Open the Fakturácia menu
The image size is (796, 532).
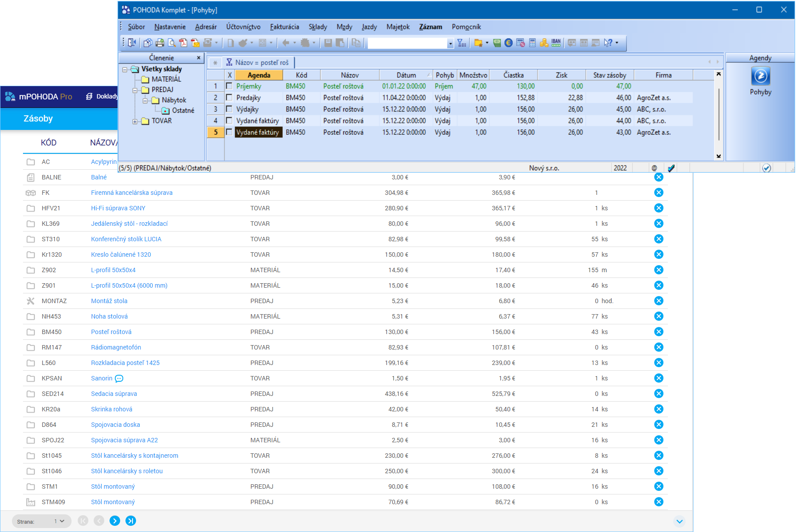284,27
